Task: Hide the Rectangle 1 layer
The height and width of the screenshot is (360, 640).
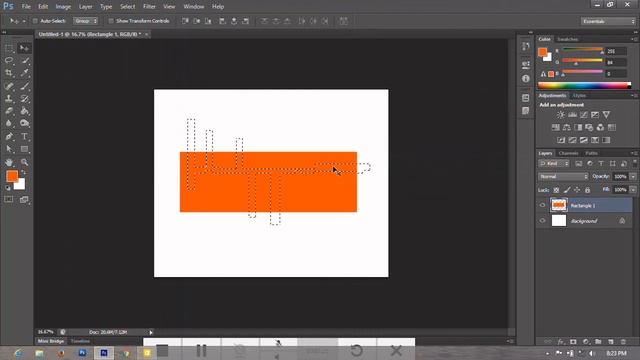Action: pyautogui.click(x=542, y=205)
